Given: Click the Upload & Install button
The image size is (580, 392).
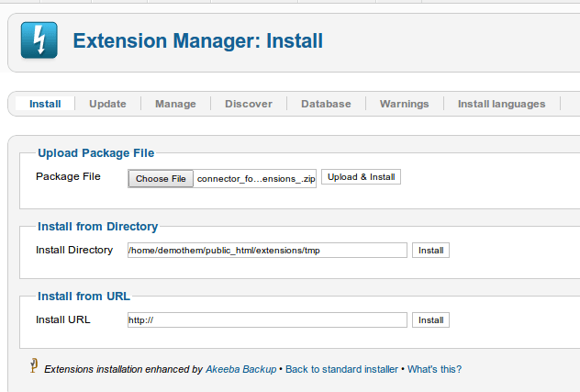Looking at the screenshot, I should click(x=361, y=177).
